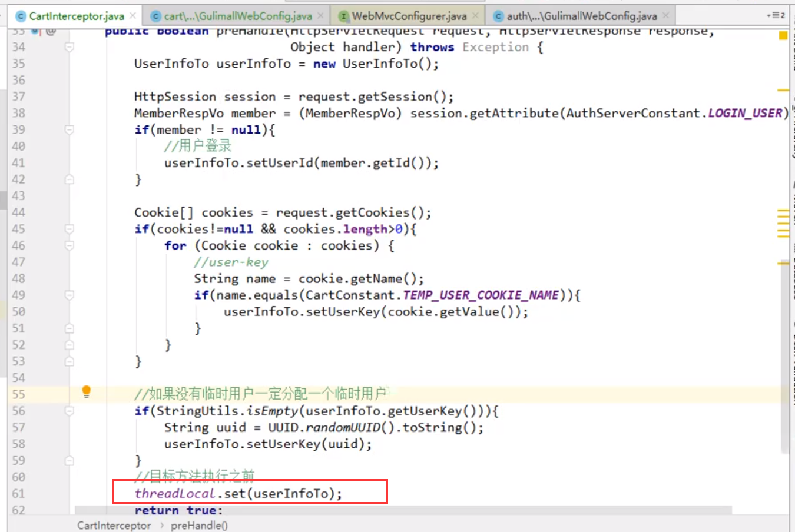Close the cart GulimallWebConfig.java tab
The height and width of the screenshot is (532, 795).
click(x=320, y=16)
